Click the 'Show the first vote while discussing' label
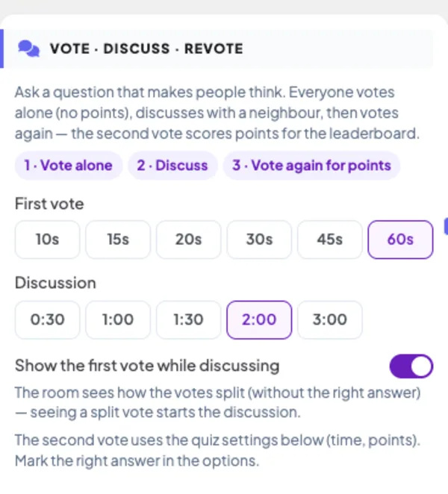This screenshot has height=494, width=448. (147, 366)
